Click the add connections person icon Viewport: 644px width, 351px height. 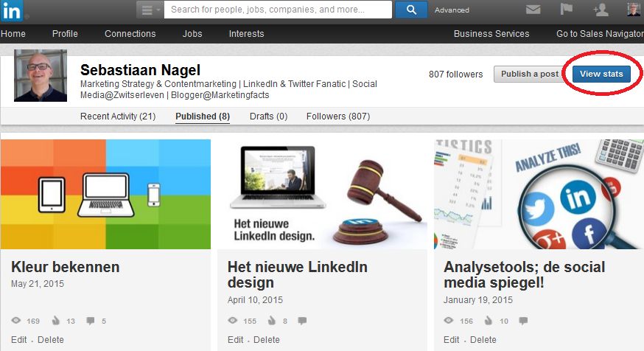coord(600,10)
